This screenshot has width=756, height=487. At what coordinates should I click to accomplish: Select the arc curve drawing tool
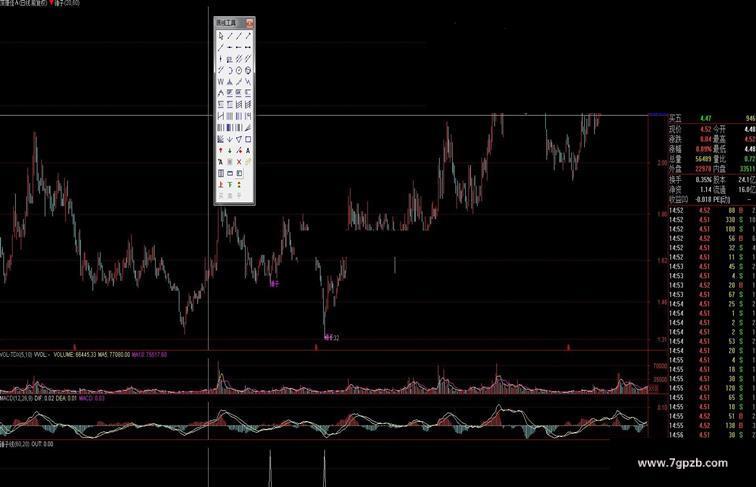click(230, 70)
